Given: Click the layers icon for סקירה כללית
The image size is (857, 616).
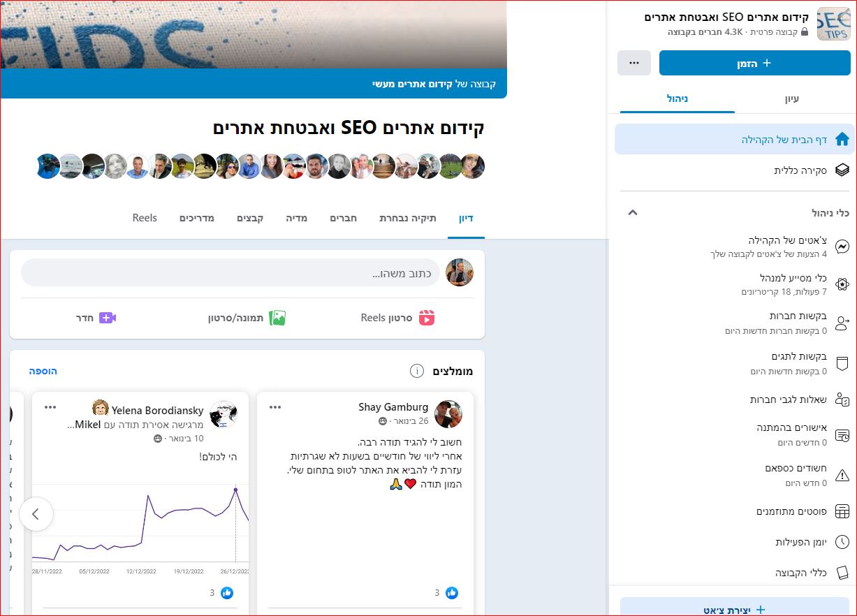Looking at the screenshot, I should click(842, 170).
